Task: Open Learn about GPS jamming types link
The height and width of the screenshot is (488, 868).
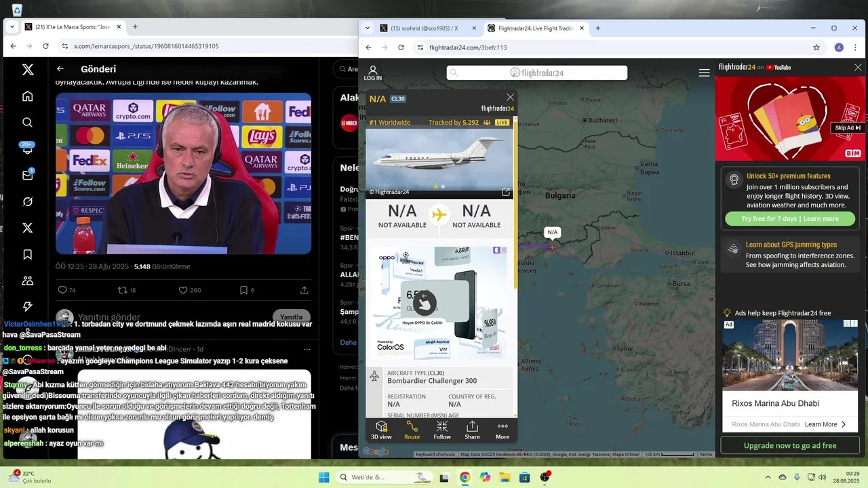Action: point(791,245)
